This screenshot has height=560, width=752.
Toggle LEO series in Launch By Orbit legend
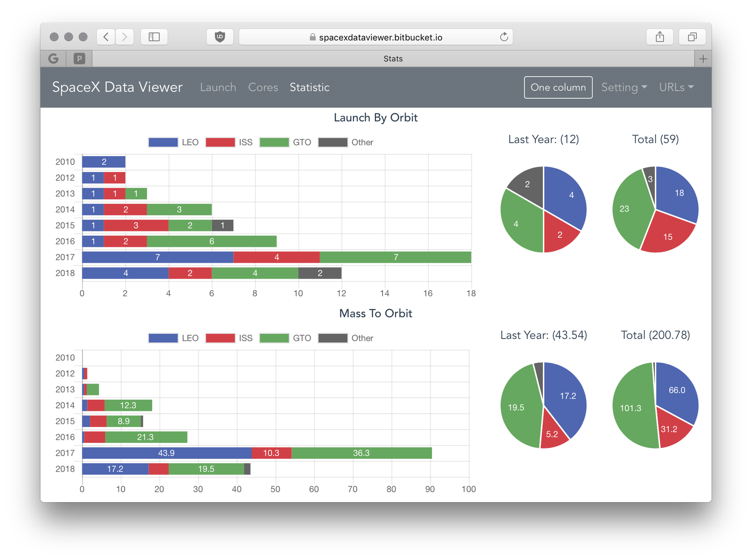pyautogui.click(x=173, y=142)
